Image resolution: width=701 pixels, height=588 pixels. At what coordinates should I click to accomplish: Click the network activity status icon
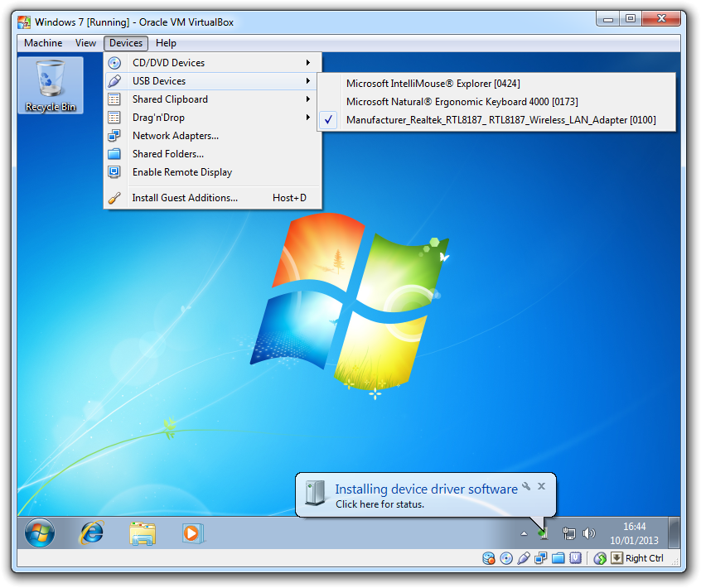coord(541,558)
